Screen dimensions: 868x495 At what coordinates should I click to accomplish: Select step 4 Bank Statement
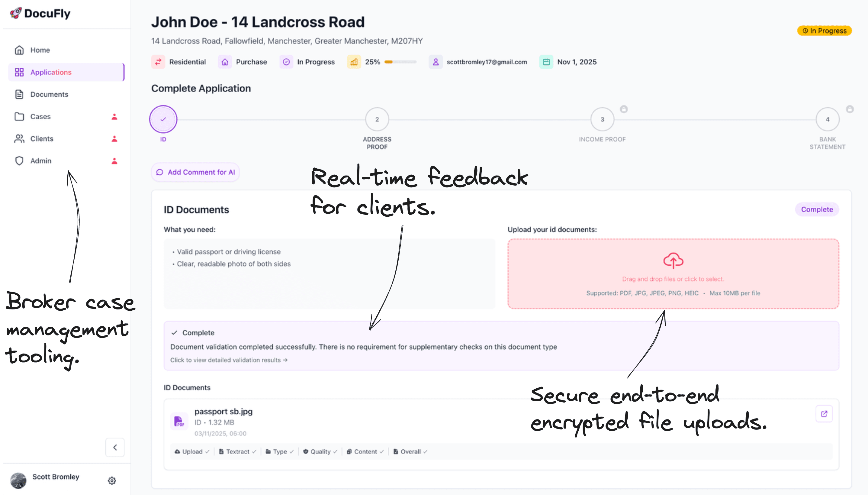coord(827,119)
